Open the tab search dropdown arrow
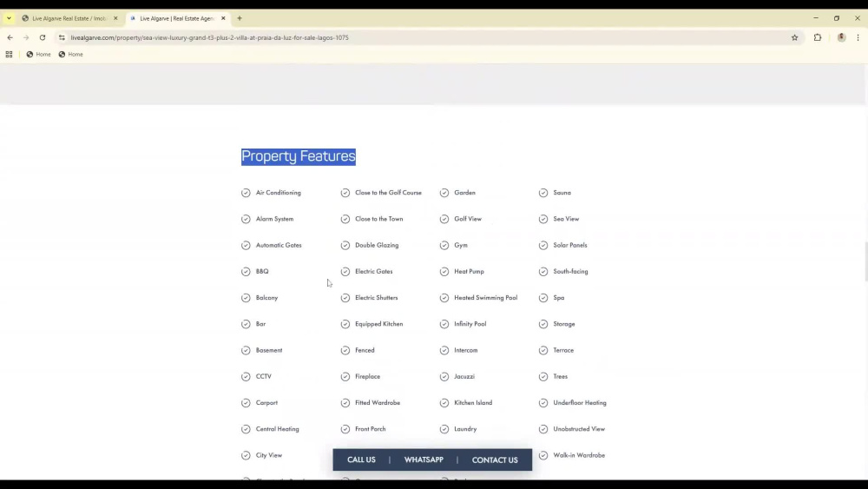 [9, 18]
